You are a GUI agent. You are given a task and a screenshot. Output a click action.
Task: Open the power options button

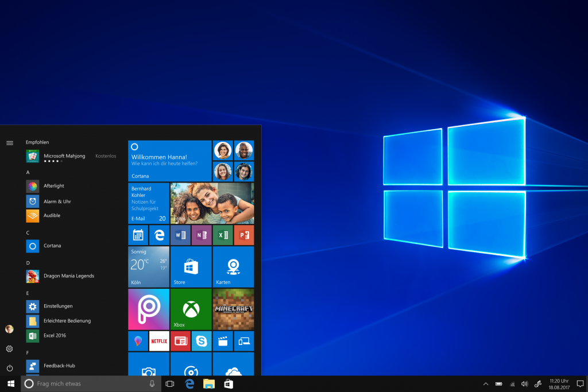(x=9, y=368)
